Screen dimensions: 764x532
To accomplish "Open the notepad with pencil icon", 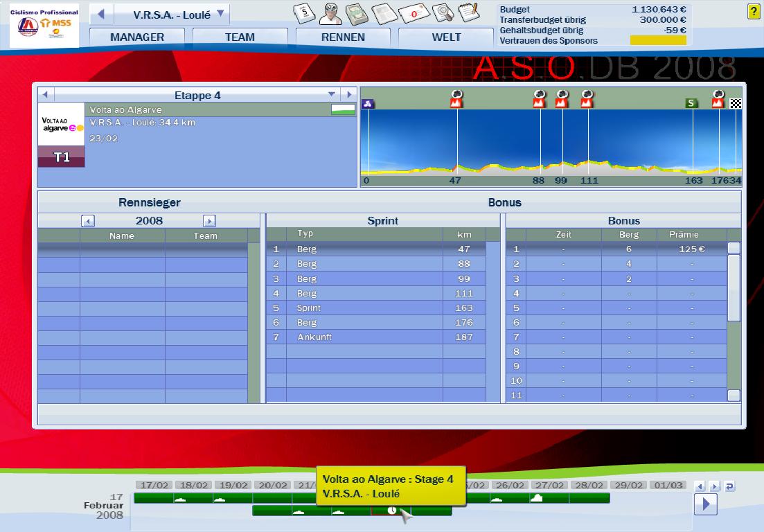I will click(469, 13).
